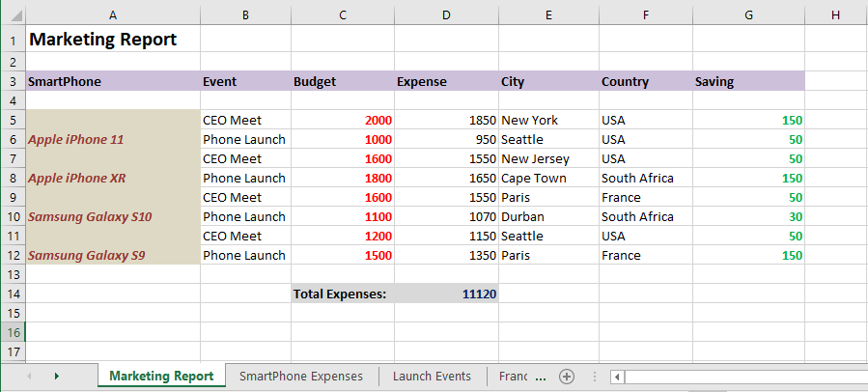Select column C header
Screen dimensions: 868x392
coord(343,15)
